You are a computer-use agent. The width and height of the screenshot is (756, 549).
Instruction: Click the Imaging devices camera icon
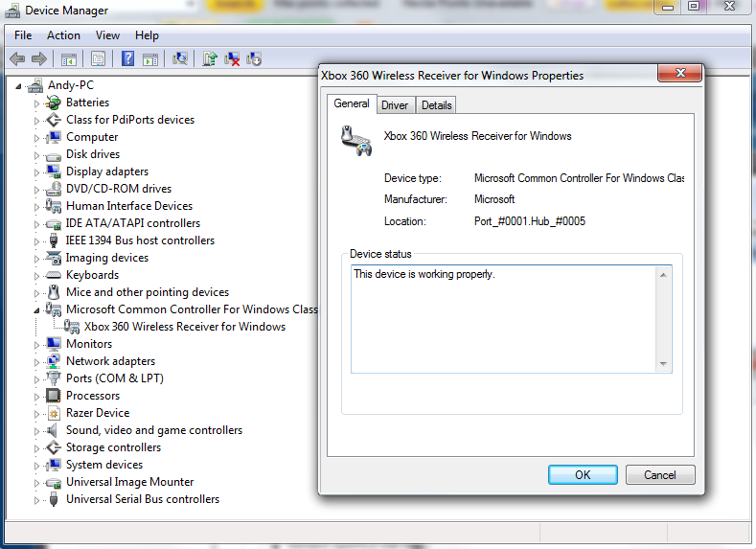pyautogui.click(x=54, y=258)
